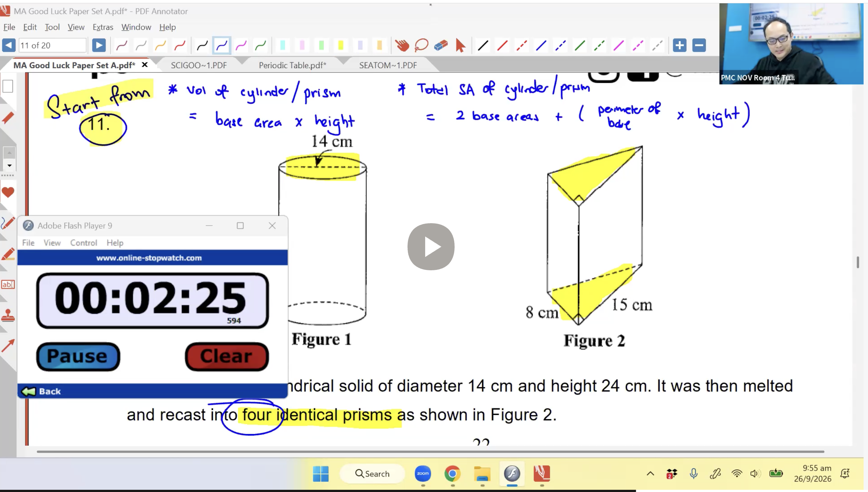868x492 pixels.
Task: Select the green pen tool
Action: [x=260, y=46]
